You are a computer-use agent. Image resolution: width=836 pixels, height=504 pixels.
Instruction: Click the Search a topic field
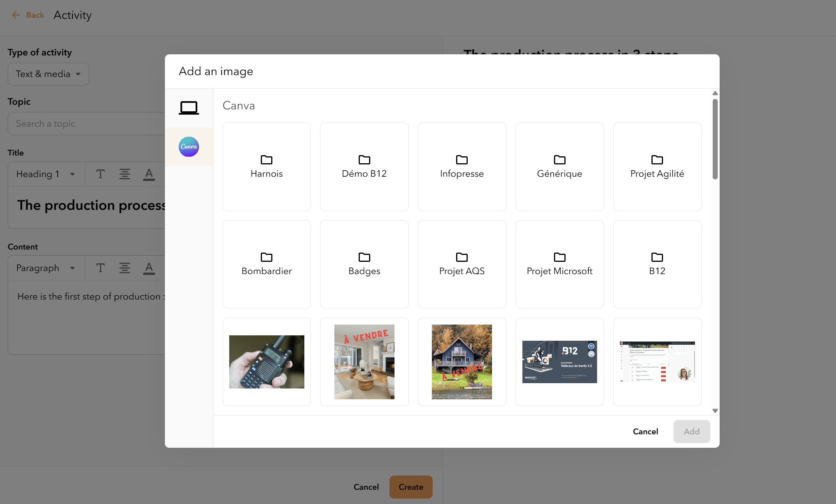pyautogui.click(x=86, y=124)
